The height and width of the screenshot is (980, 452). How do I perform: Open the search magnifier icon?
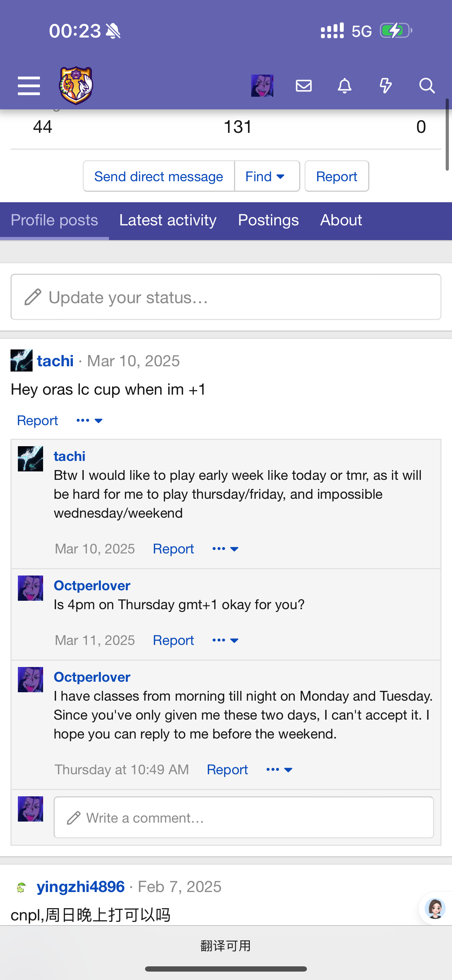pos(427,86)
